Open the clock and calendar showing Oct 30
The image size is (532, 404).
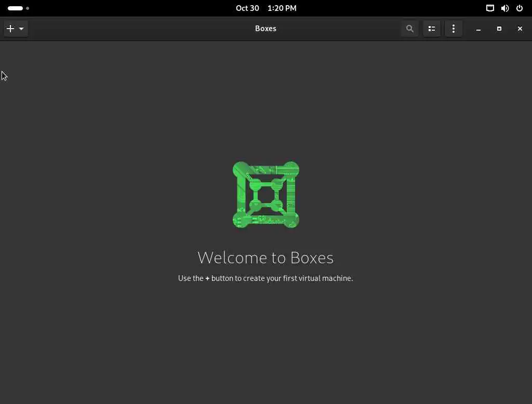266,8
